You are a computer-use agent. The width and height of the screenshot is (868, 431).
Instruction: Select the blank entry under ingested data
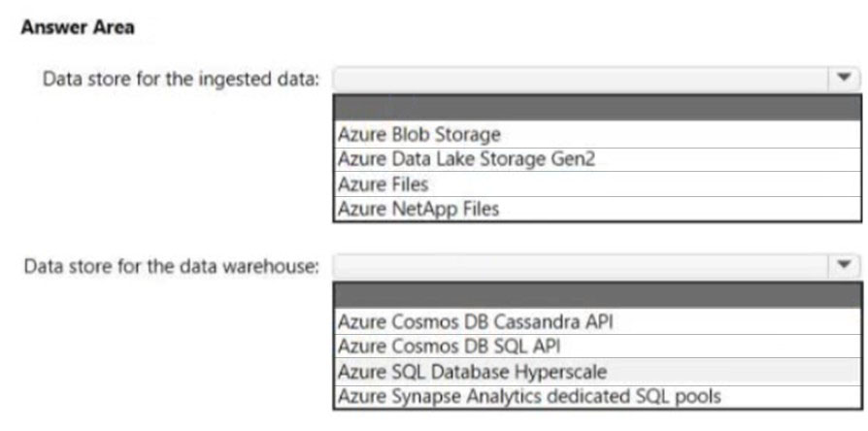click(x=597, y=108)
